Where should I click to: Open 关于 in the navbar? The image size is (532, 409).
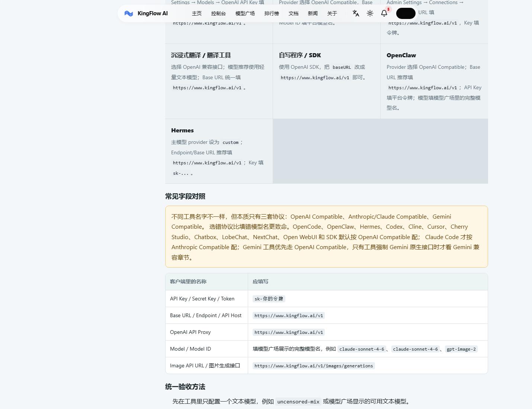tap(332, 13)
